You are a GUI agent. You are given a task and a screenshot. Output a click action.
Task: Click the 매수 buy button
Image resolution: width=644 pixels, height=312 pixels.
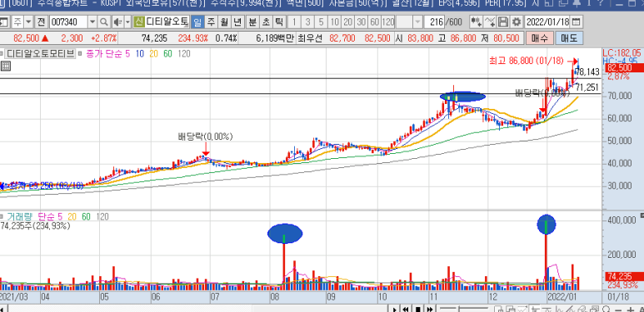pos(539,38)
